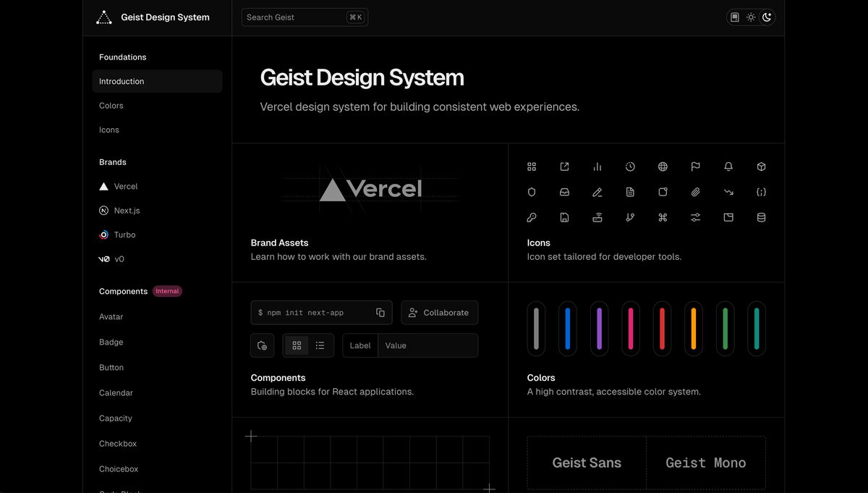Click the wifi router icon
The image size is (868, 493).
tap(597, 217)
